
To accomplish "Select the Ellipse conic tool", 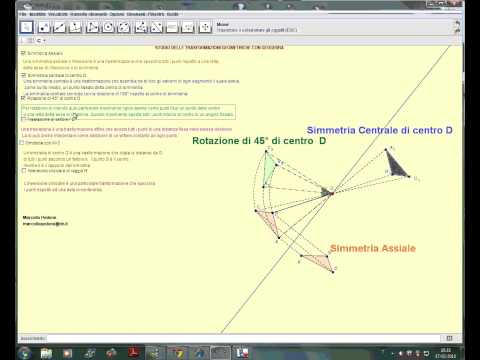I will click(x=124, y=27).
